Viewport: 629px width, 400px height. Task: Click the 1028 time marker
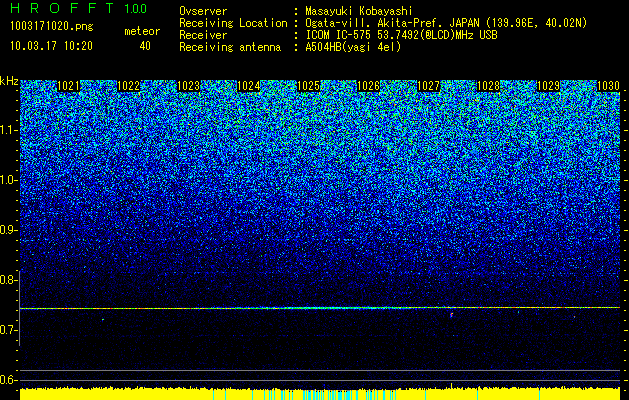(x=489, y=86)
